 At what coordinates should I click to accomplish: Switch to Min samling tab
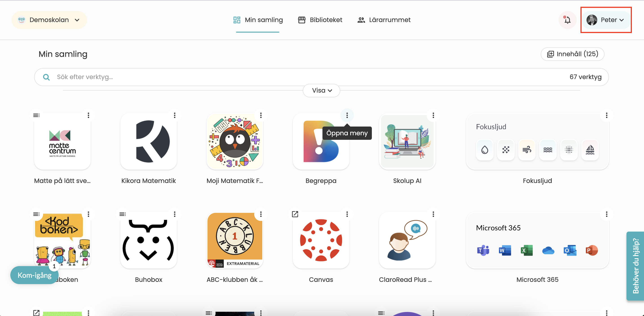pos(258,20)
